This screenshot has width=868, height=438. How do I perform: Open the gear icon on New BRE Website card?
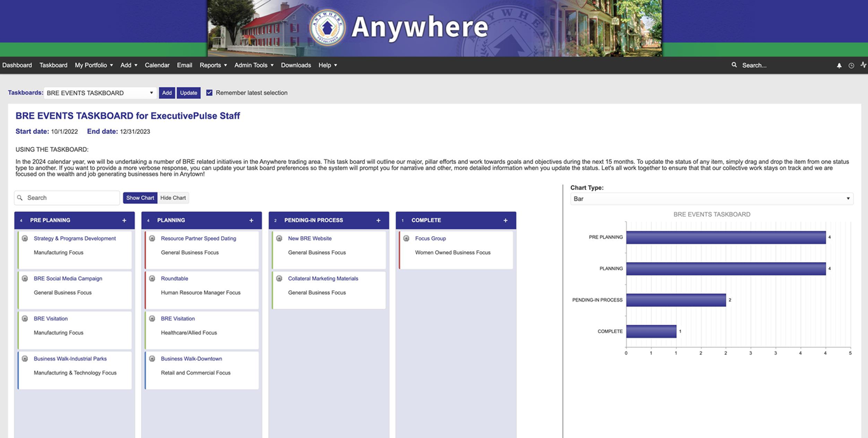point(278,238)
